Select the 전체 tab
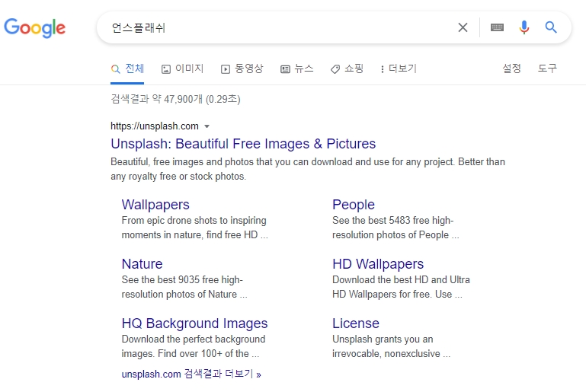Image resolution: width=586 pixels, height=392 pixels. [127, 69]
